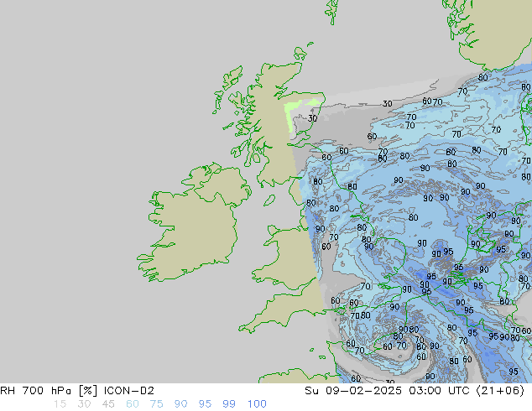Click the 30 value in the colour legend

click(x=84, y=404)
